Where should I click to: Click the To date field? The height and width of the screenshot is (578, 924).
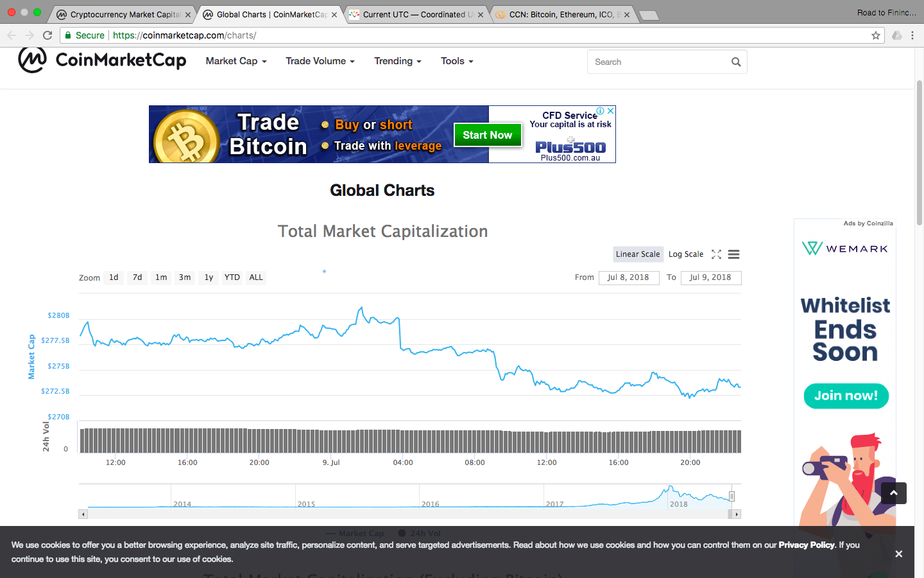coord(711,277)
